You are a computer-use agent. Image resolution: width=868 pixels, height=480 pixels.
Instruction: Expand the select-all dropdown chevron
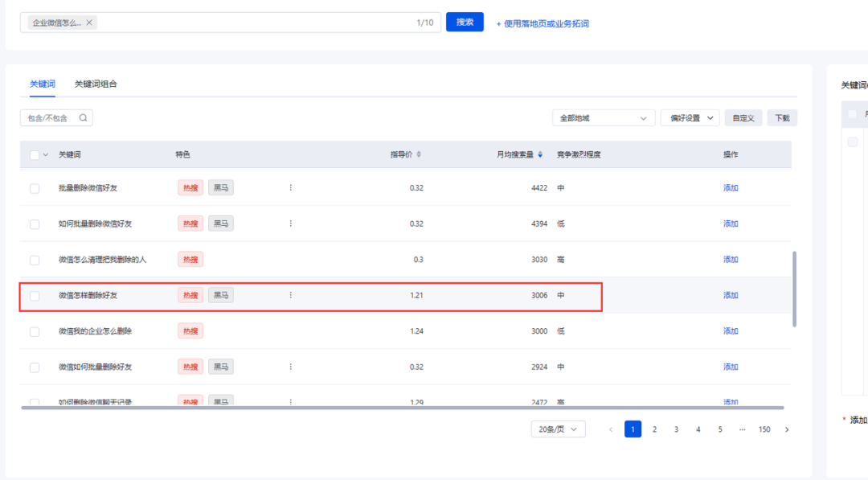click(46, 155)
